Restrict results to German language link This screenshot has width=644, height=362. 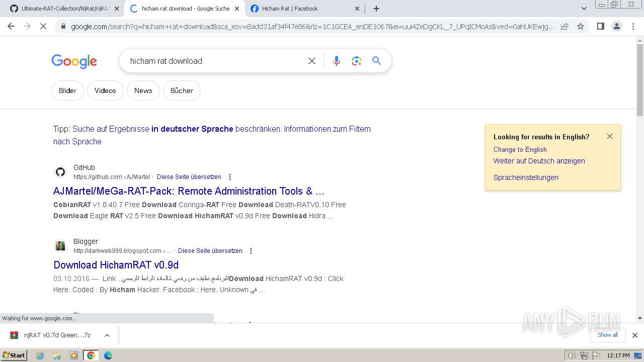[x=177, y=129]
